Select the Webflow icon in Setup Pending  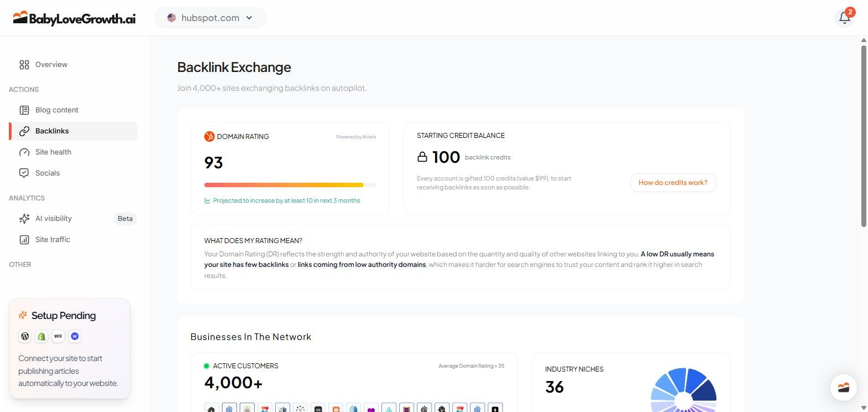click(75, 336)
